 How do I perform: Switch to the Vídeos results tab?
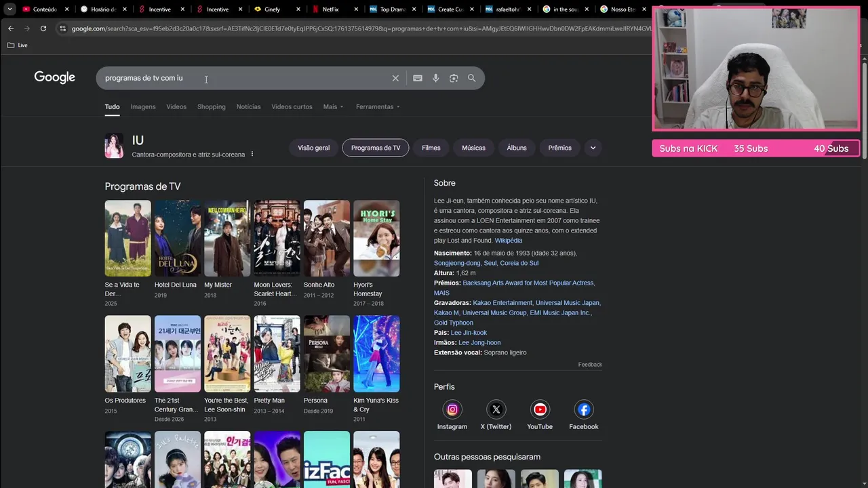[176, 106]
